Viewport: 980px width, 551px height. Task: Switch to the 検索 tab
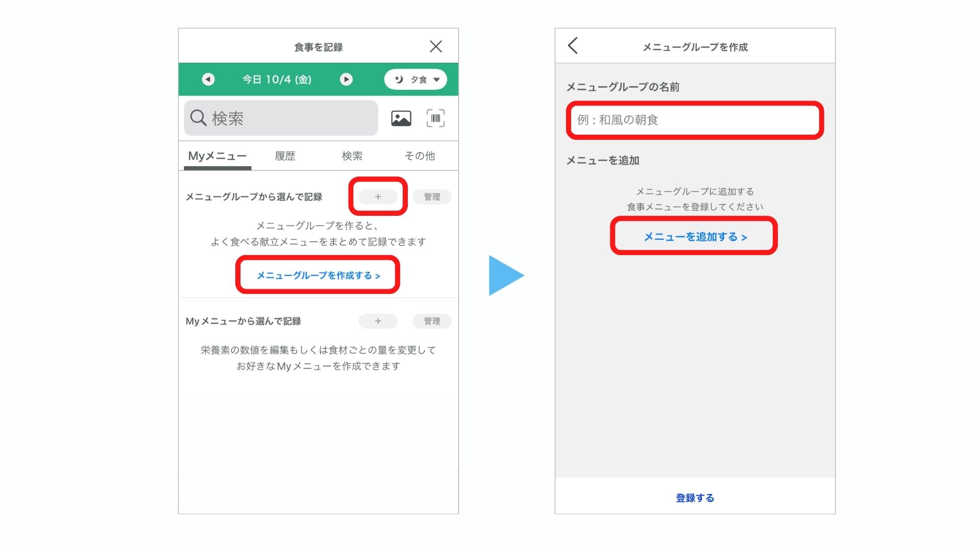coord(352,156)
